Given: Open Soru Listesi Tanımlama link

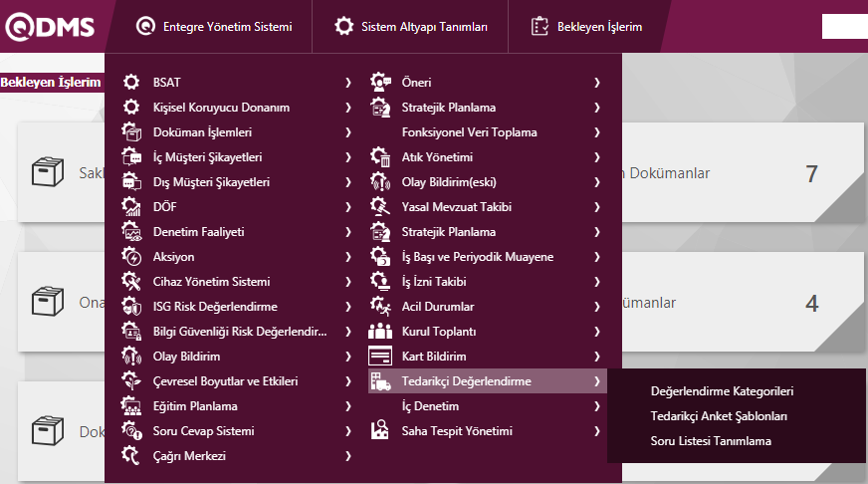Looking at the screenshot, I should tap(711, 441).
